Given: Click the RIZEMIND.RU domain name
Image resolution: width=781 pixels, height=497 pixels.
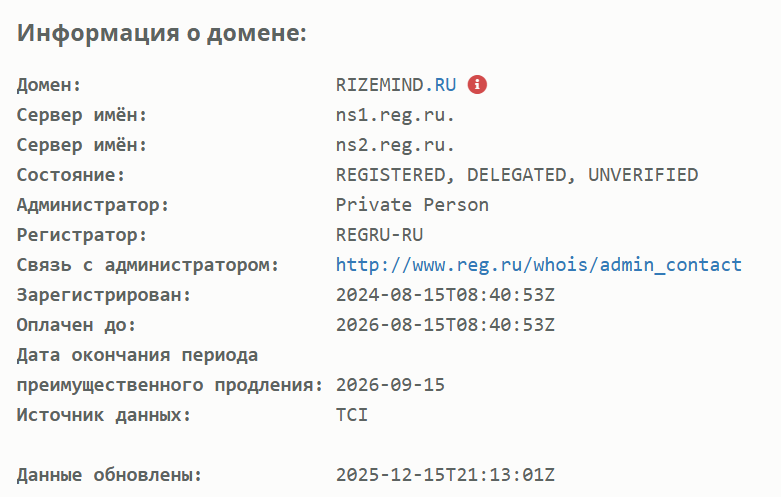Looking at the screenshot, I should 397,85.
